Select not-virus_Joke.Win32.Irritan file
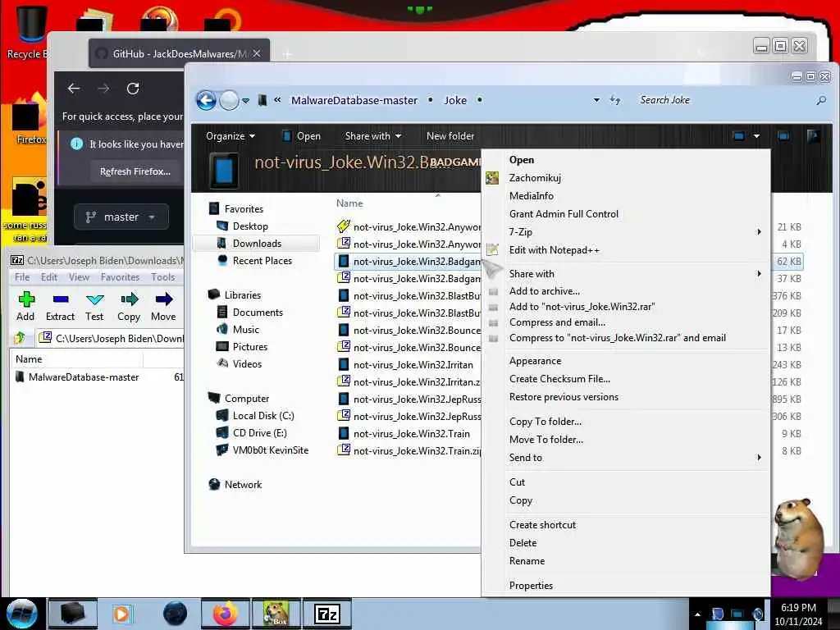This screenshot has width=840, height=630. pyautogui.click(x=413, y=365)
